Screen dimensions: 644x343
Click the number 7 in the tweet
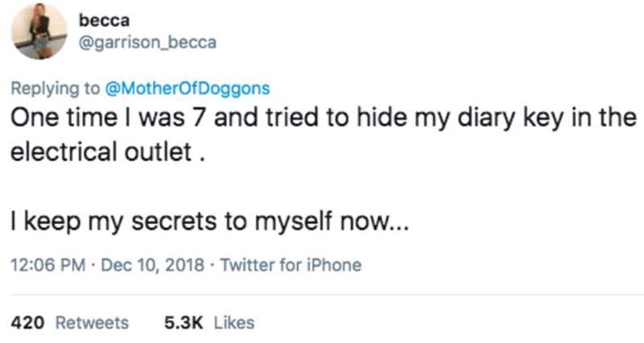[215, 117]
